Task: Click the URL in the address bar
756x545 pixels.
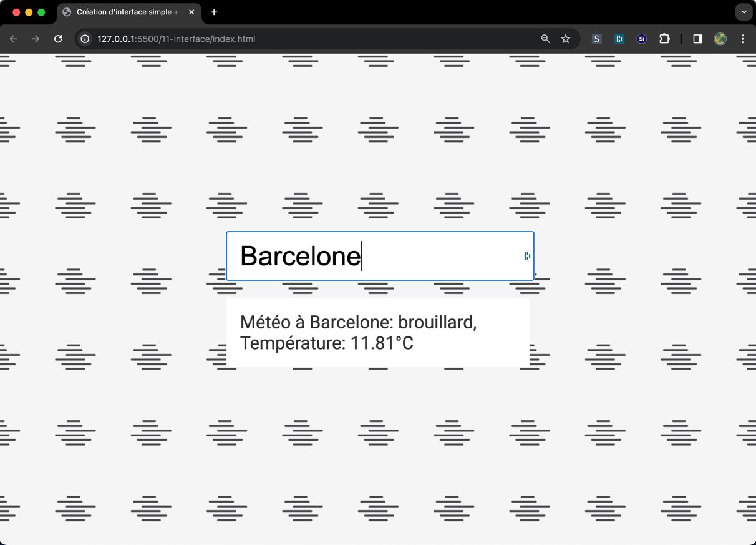Action: 176,39
